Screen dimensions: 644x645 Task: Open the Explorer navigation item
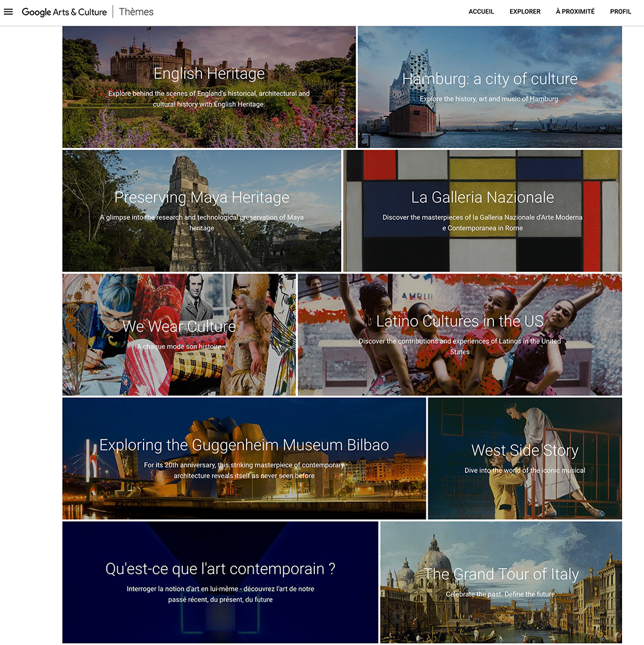pyautogui.click(x=525, y=12)
